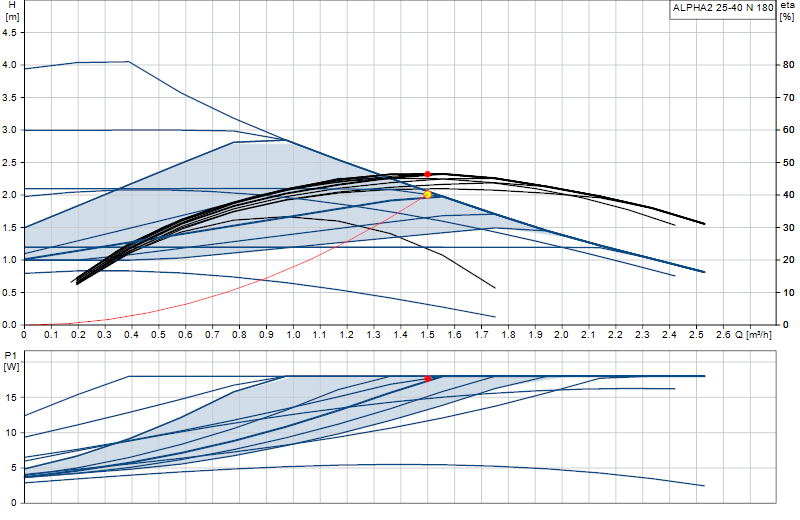The image size is (800, 520).
Task: Click the 3.5 tick on the H axis
Action: (x=9, y=97)
